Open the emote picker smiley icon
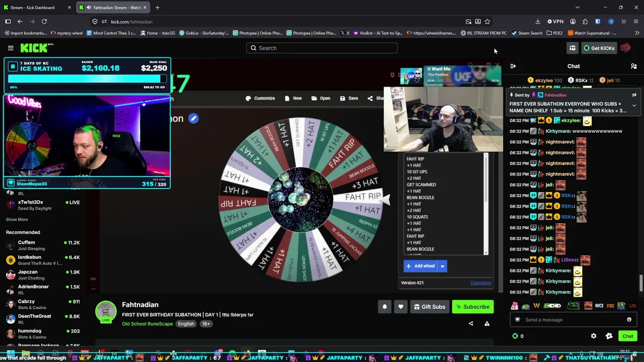 coord(629,319)
